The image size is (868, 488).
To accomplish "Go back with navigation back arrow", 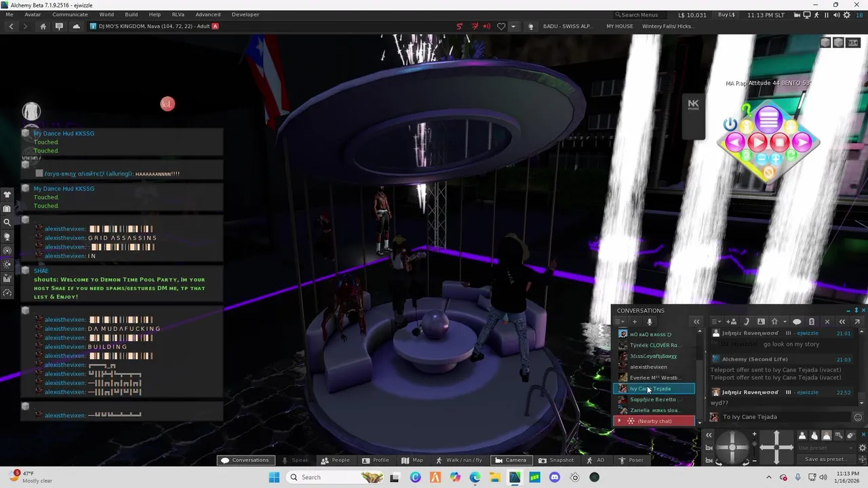I will pos(11,26).
